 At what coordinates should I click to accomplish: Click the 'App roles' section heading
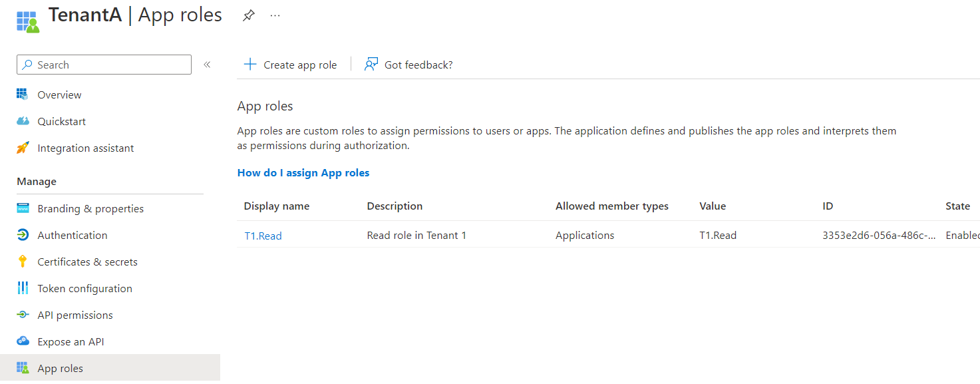point(265,106)
